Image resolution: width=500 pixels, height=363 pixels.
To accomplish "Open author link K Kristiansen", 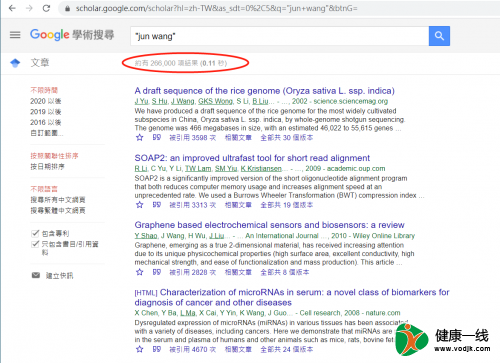I will (x=261, y=168).
